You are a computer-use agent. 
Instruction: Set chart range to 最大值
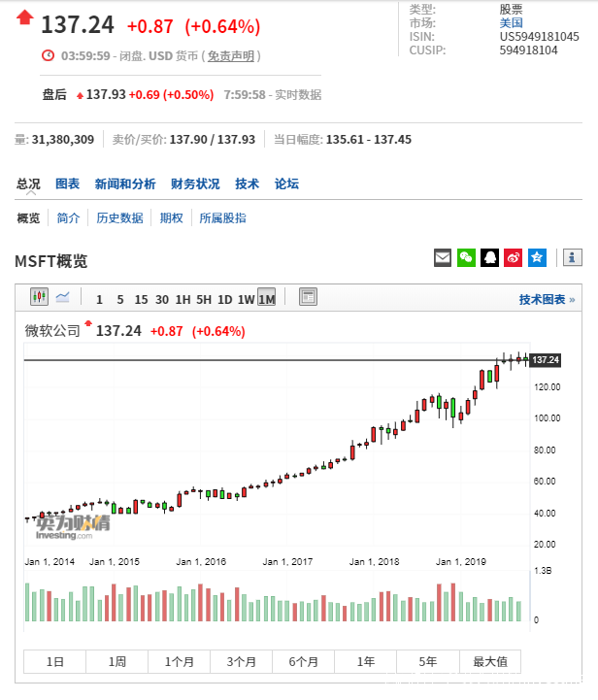click(x=490, y=661)
